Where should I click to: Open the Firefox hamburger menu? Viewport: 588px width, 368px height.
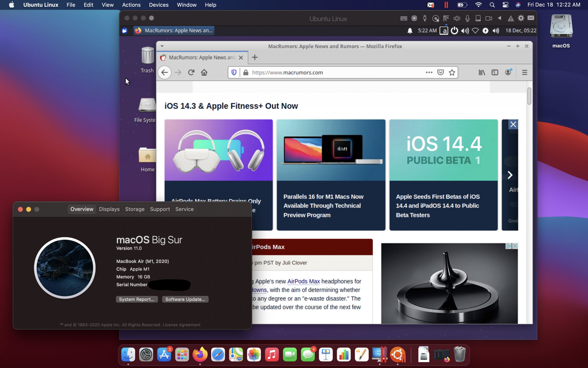coord(524,72)
